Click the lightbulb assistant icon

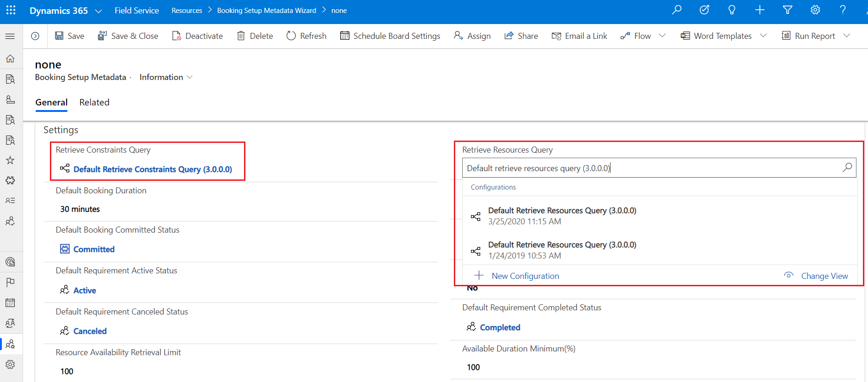point(732,10)
